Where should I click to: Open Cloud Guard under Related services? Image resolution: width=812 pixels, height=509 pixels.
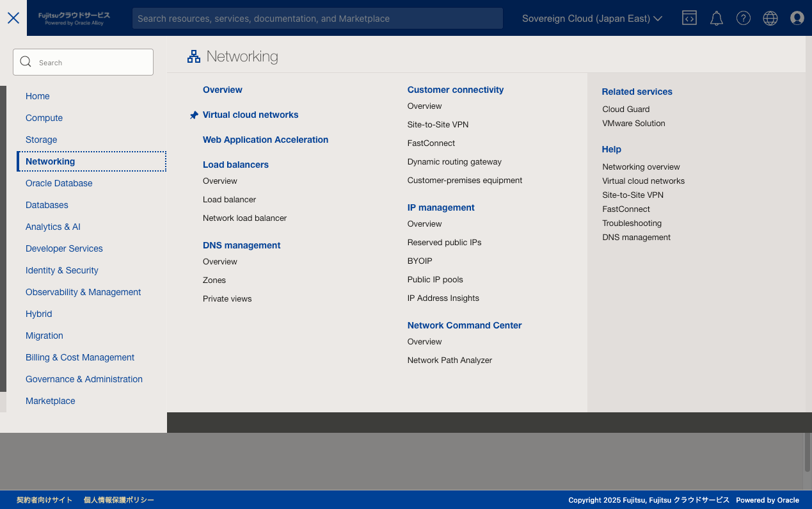click(x=626, y=109)
